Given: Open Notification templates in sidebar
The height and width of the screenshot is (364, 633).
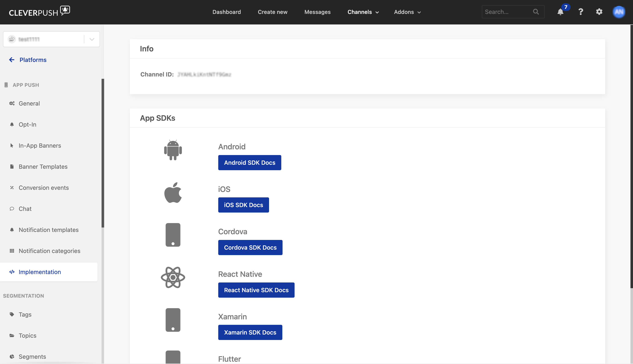Looking at the screenshot, I should [x=49, y=230].
